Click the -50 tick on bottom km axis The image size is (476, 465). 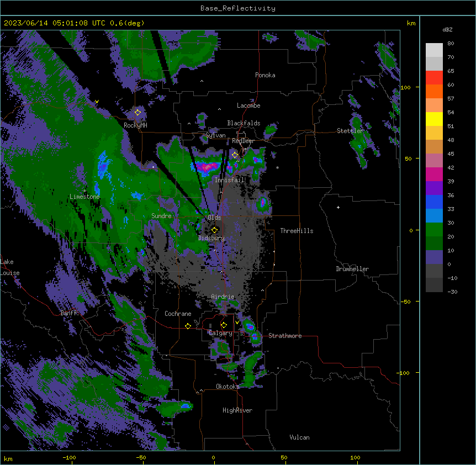pos(141,457)
